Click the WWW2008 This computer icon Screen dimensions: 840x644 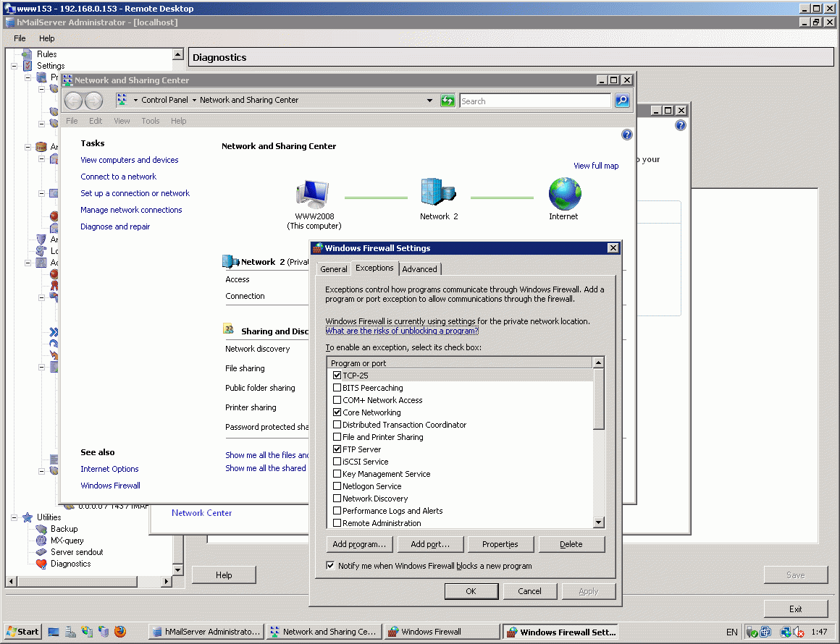click(312, 193)
